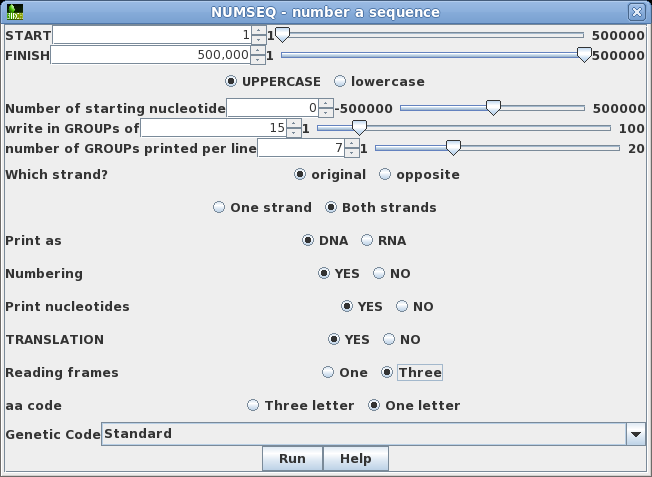Click the START value input field
652x477 pixels.
coord(150,35)
